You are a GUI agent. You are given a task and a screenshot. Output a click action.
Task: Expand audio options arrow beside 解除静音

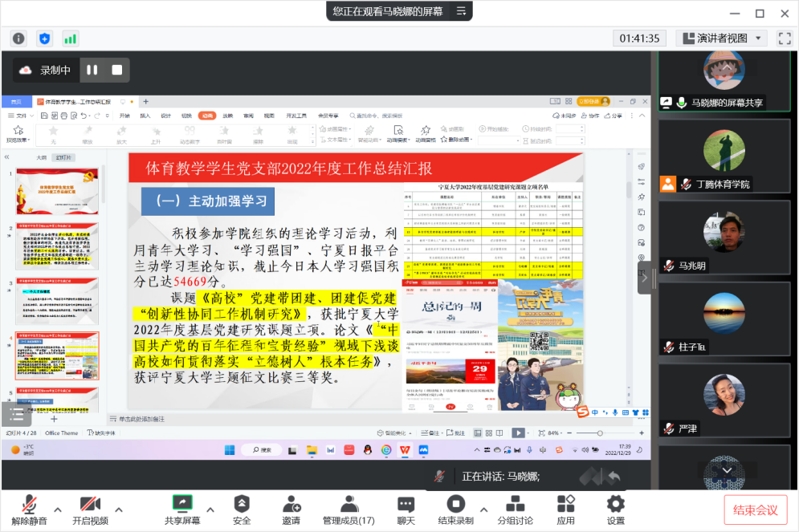[58, 510]
